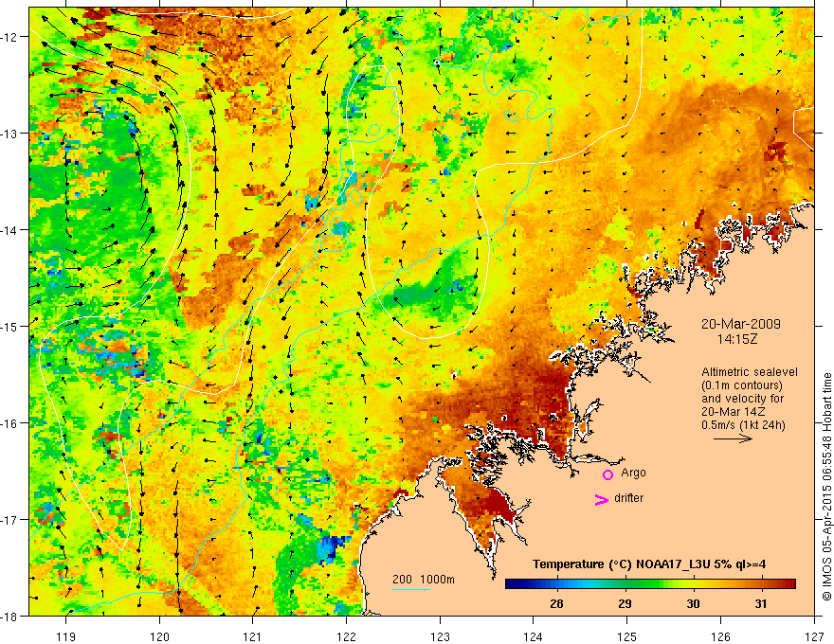Click latitude axis label -12
834x644 pixels.
[10, 37]
